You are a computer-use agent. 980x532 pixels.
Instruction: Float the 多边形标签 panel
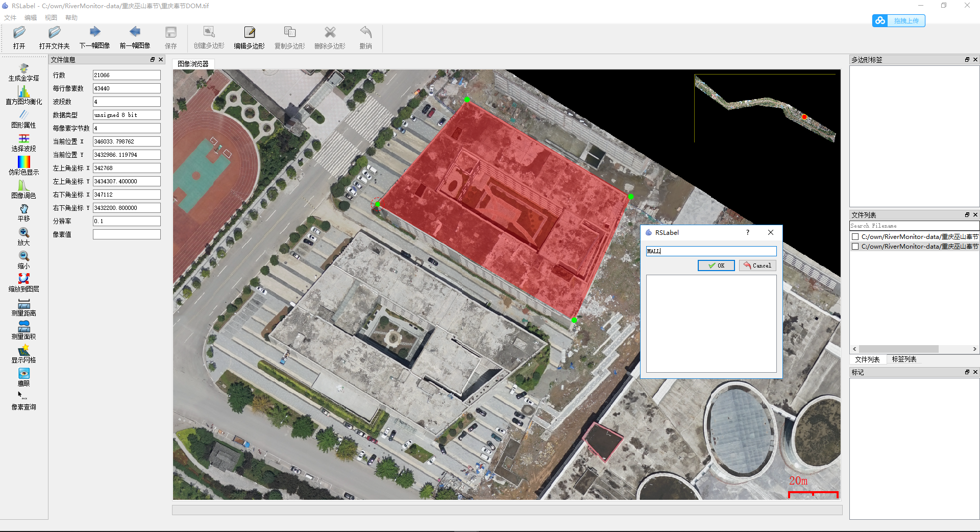coord(967,60)
